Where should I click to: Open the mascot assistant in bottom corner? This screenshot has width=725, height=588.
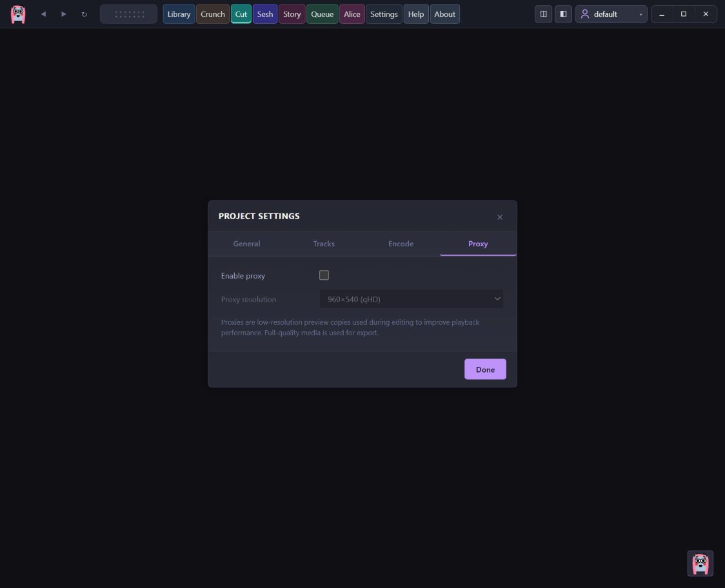[700, 563]
